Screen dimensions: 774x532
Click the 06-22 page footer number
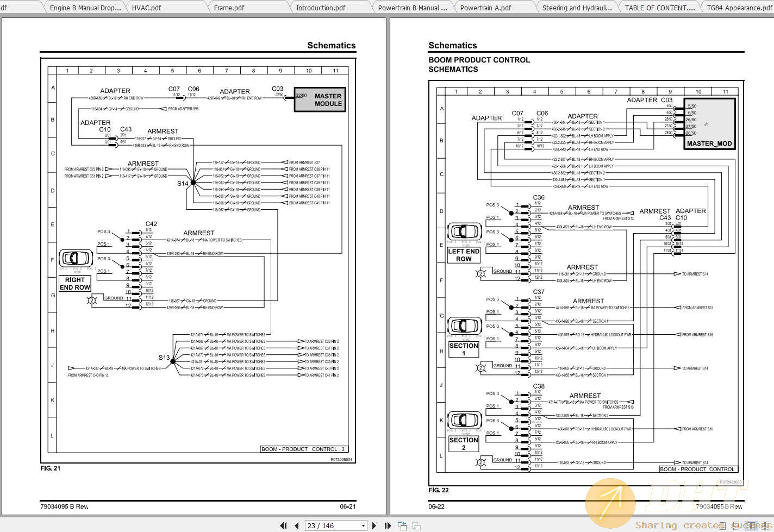click(x=436, y=506)
